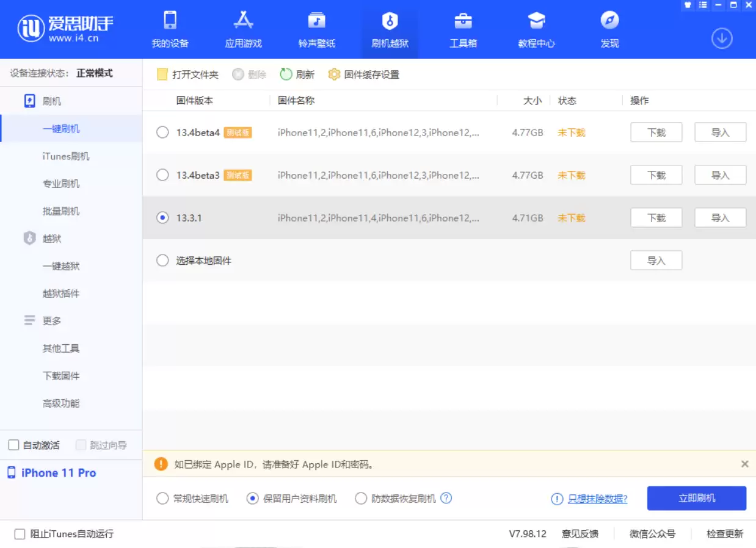The width and height of the screenshot is (756, 548).
Task: Click the skin shirt icon in title bar
Action: click(x=688, y=5)
